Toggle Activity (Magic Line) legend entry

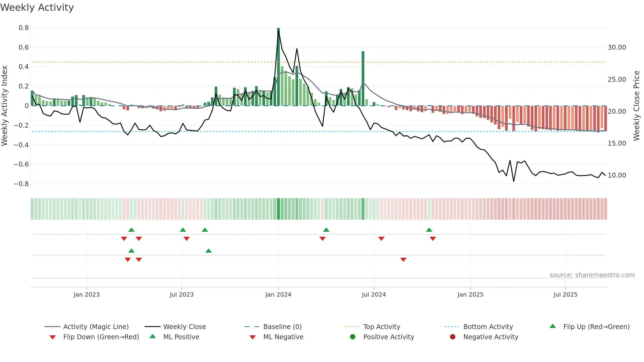[87, 327]
